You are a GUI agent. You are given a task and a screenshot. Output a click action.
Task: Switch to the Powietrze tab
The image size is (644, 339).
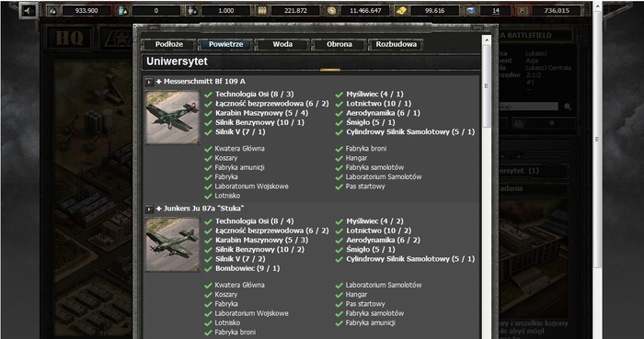(225, 44)
